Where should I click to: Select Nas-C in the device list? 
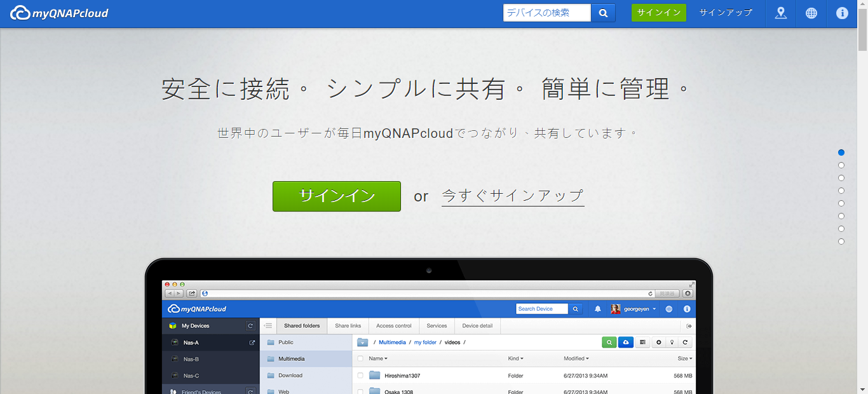[211, 376]
